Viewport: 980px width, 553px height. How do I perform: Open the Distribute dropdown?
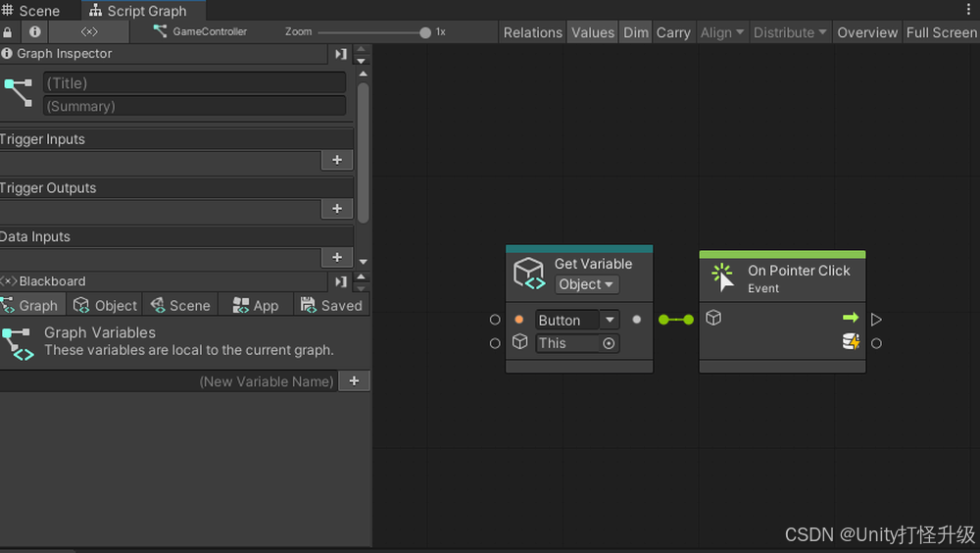pyautogui.click(x=789, y=32)
